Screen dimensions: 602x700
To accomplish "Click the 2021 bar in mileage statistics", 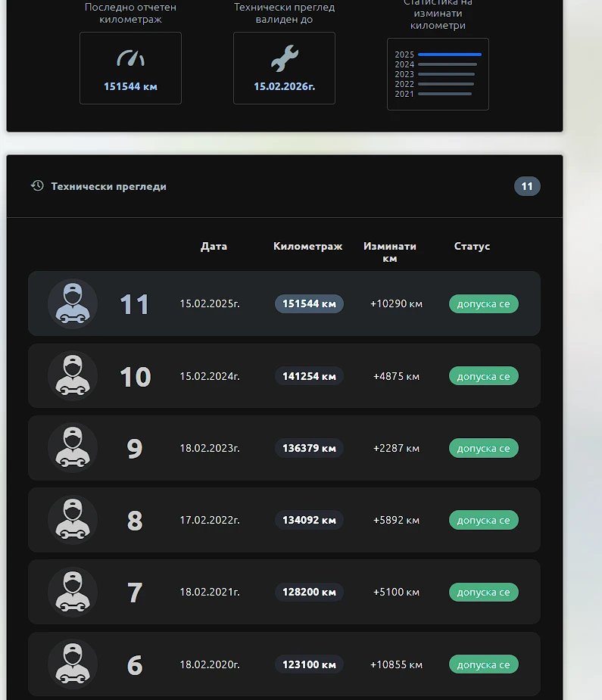I will tap(444, 94).
